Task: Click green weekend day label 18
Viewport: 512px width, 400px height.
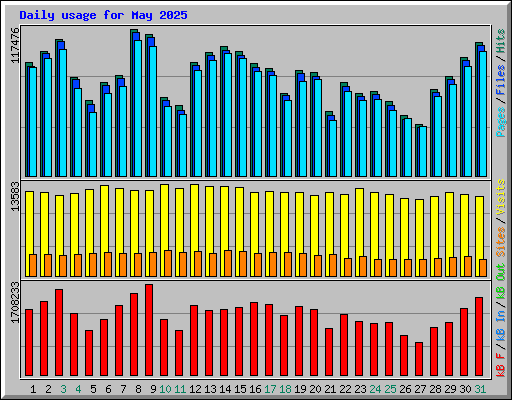Action: pos(285,389)
